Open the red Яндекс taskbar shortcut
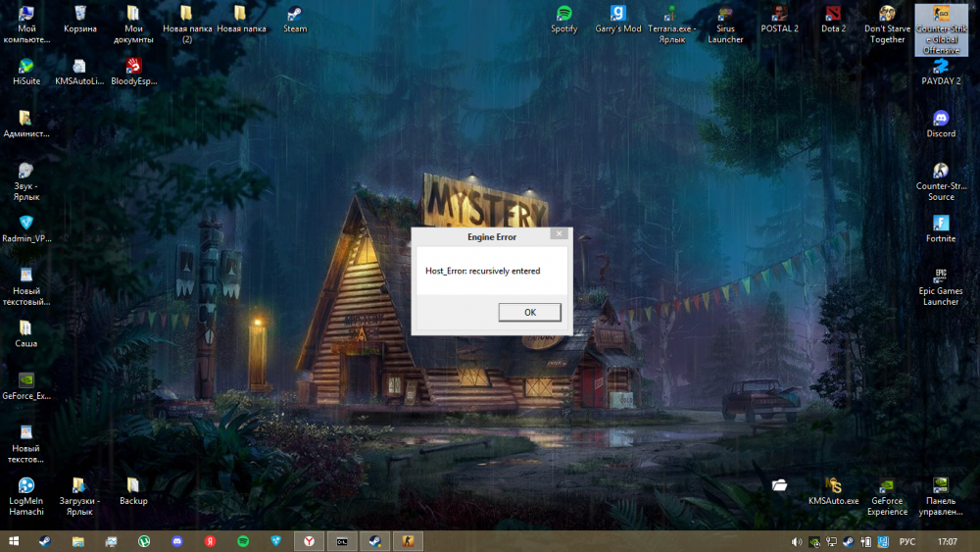 point(210,541)
